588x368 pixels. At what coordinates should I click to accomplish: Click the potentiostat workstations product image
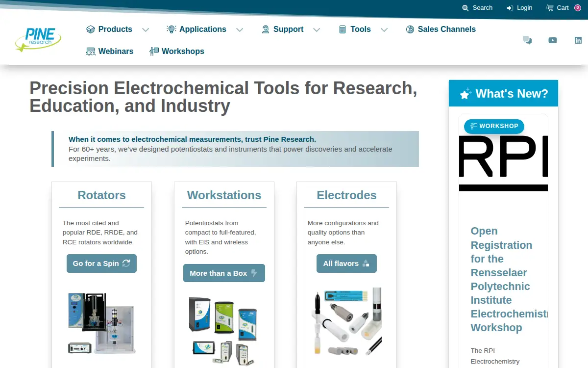(x=224, y=330)
